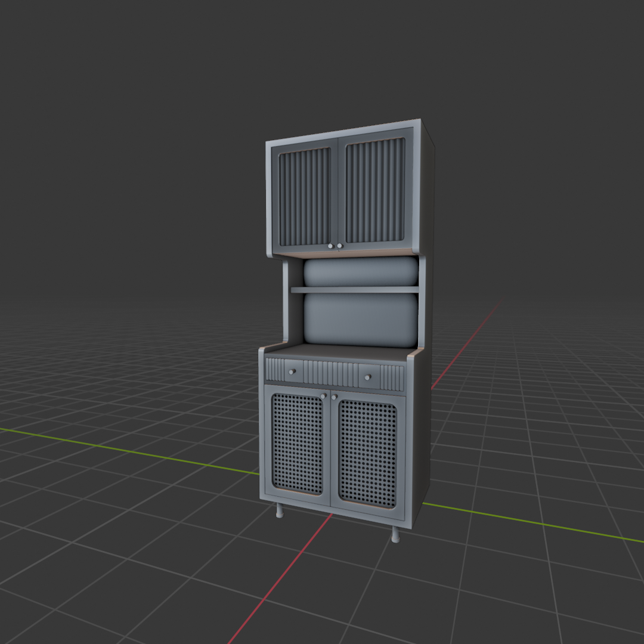
Task: Click the left drawer knob
Action: (x=292, y=371)
